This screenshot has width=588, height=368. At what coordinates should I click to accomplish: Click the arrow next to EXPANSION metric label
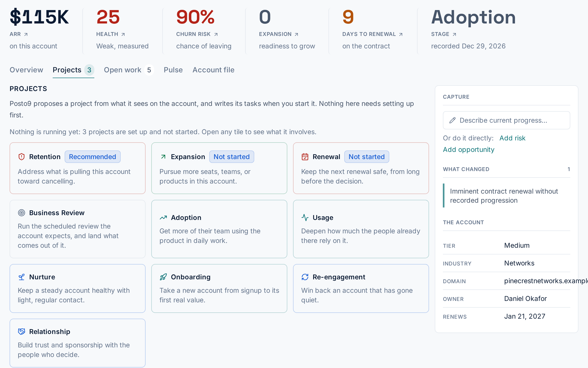296,34
